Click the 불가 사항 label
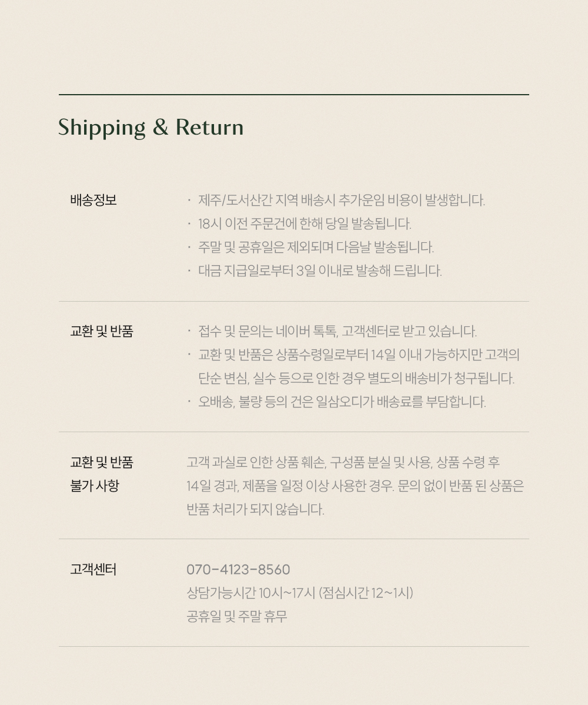This screenshot has height=705, width=588. click(x=95, y=486)
